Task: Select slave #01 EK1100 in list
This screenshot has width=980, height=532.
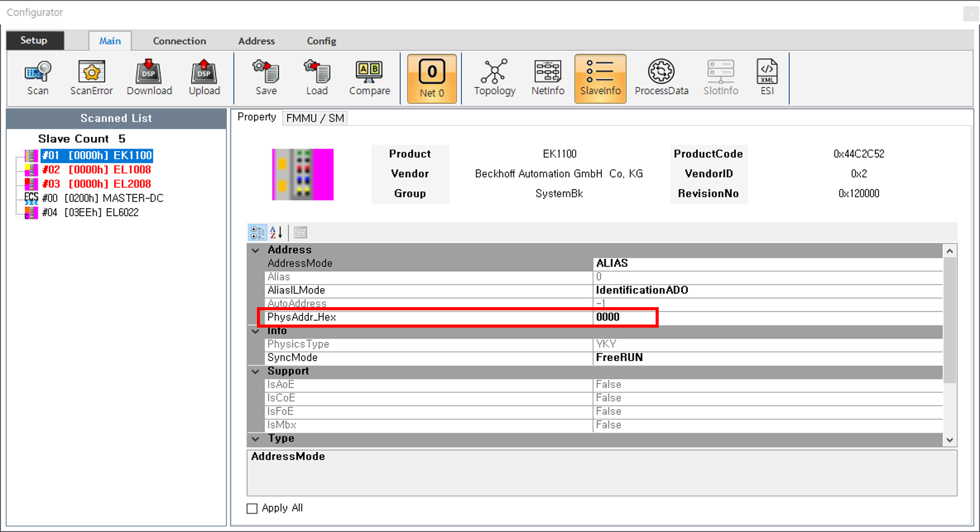Action: coord(97,155)
